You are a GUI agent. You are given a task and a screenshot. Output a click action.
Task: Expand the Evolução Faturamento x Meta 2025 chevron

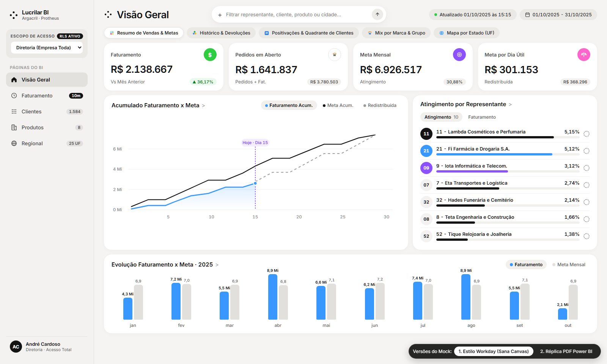217,265
